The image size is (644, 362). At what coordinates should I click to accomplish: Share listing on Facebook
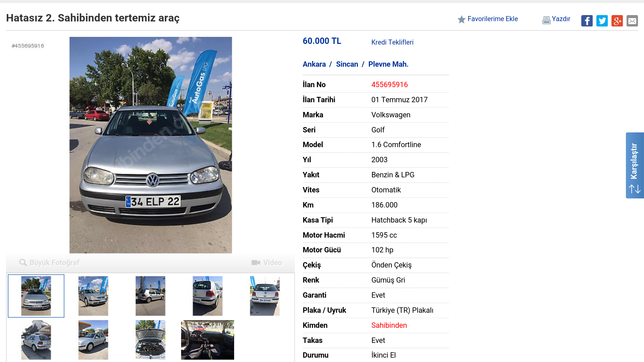(x=587, y=21)
